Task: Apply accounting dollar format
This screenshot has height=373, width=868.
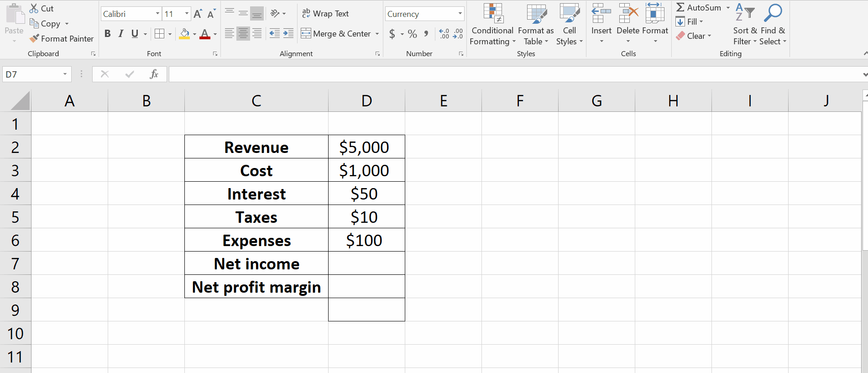Action: 392,34
